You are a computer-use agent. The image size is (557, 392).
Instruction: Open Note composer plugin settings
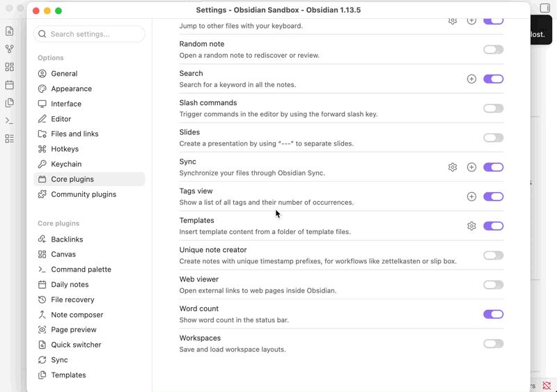click(x=89, y=315)
